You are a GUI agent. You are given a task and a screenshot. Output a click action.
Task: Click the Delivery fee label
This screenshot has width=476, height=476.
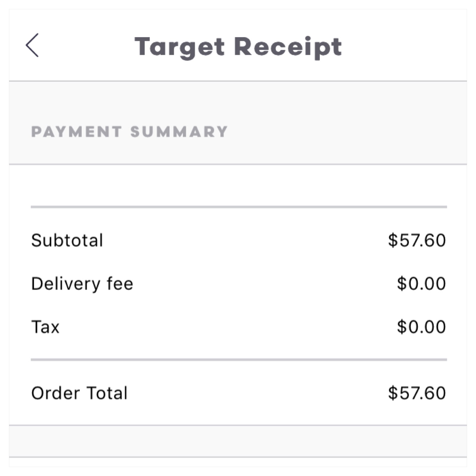pyautogui.click(x=82, y=284)
